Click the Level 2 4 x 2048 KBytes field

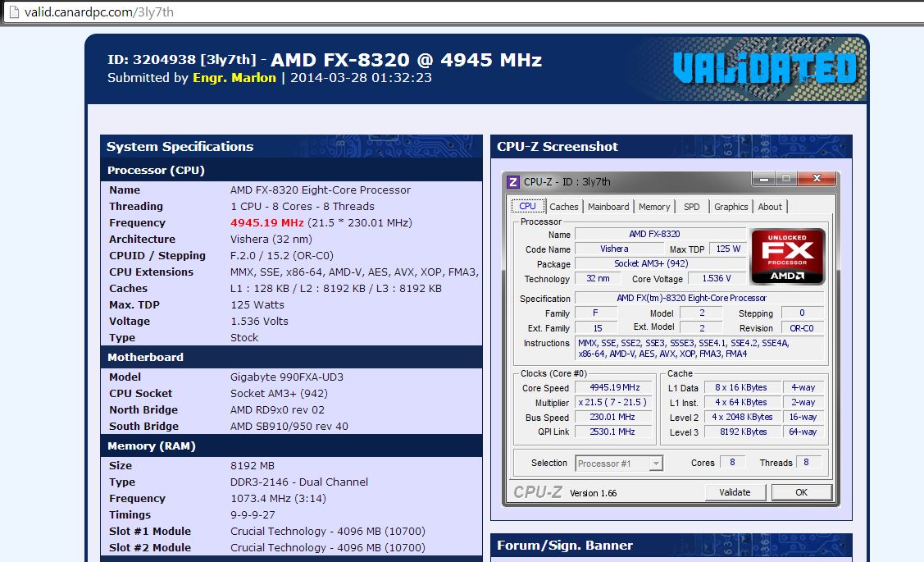(x=741, y=417)
